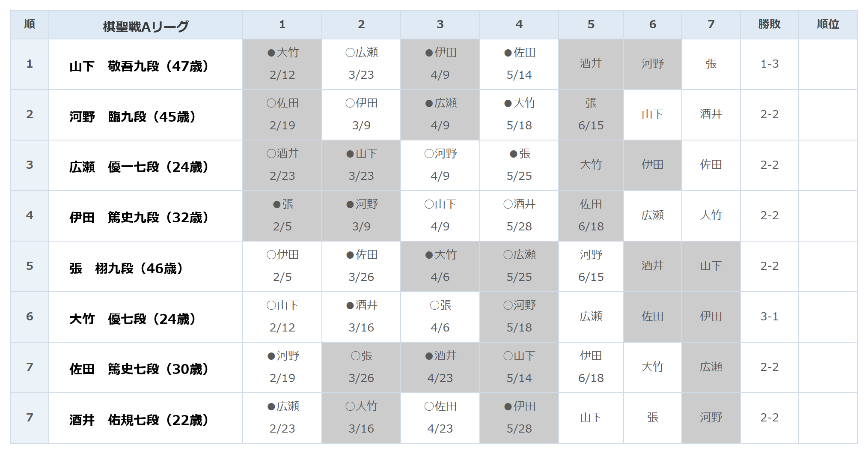Click 張's round 5 match against 河野 on 6/15
This screenshot has height=454, width=868.
pyautogui.click(x=591, y=266)
